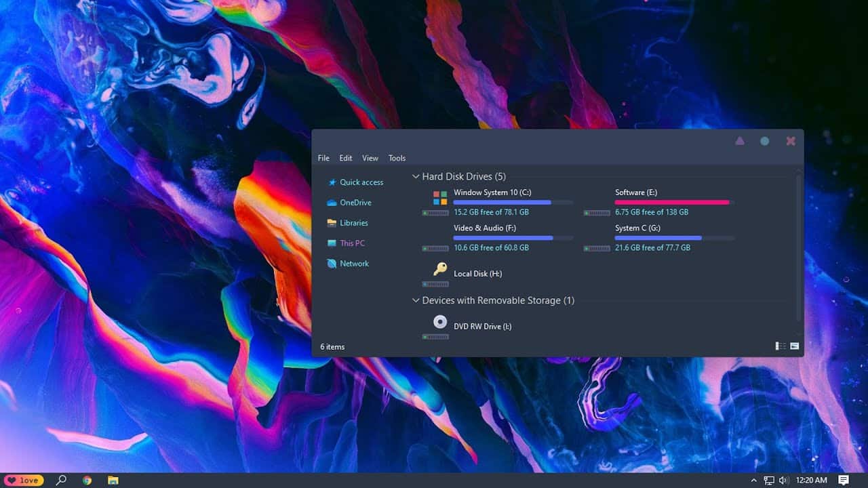Collapse the Hard Disk Drives section
The width and height of the screenshot is (868, 488).
click(415, 176)
